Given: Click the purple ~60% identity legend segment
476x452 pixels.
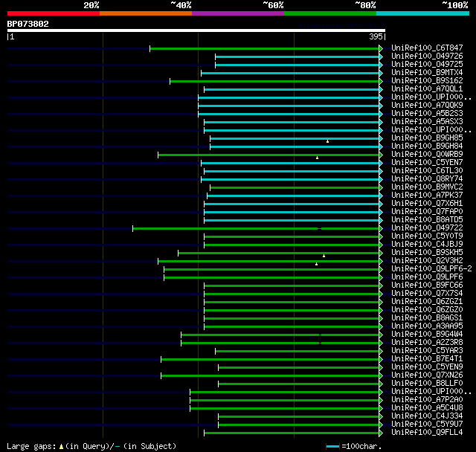Looking at the screenshot, I should tap(238, 13).
